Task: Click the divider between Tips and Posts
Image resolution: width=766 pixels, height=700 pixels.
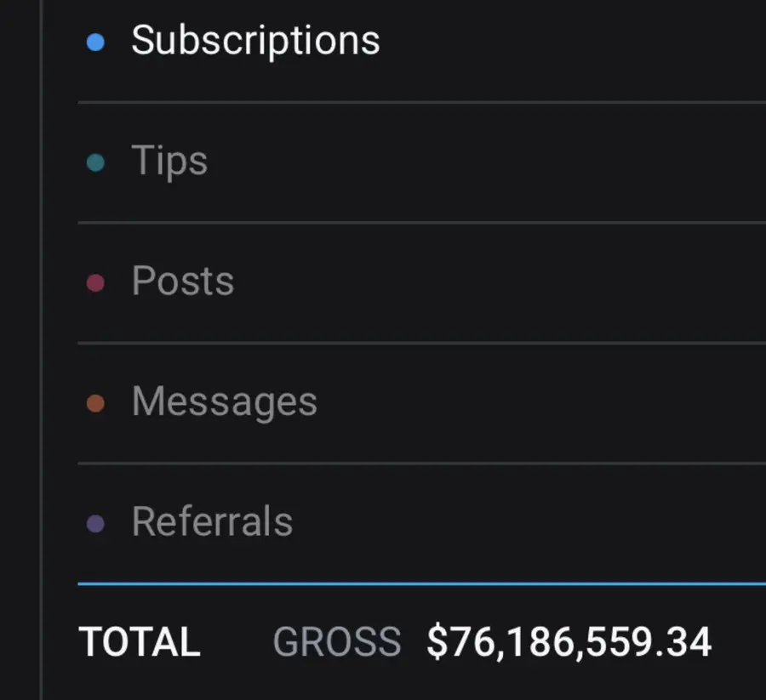Action: [421, 223]
